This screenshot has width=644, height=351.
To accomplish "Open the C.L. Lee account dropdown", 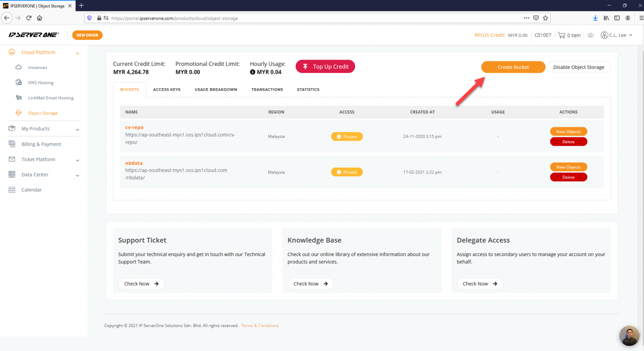I will pos(617,35).
